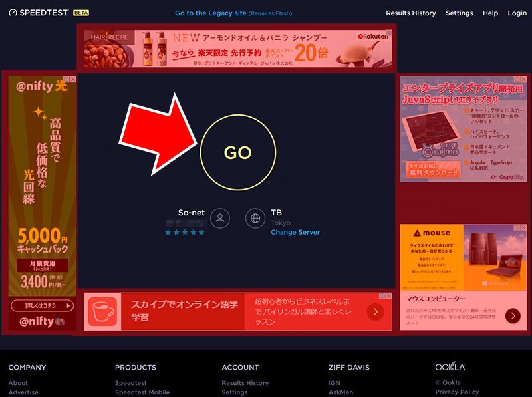The image size is (532, 397).
Task: Click the user profile icon beside So-net
Action: 220,217
